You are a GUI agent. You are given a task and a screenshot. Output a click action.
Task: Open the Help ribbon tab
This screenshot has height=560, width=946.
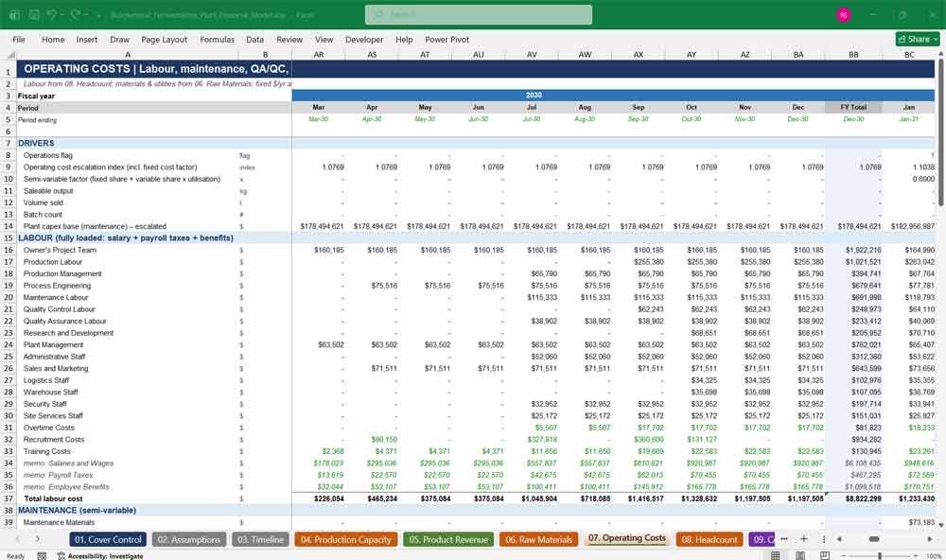point(404,39)
